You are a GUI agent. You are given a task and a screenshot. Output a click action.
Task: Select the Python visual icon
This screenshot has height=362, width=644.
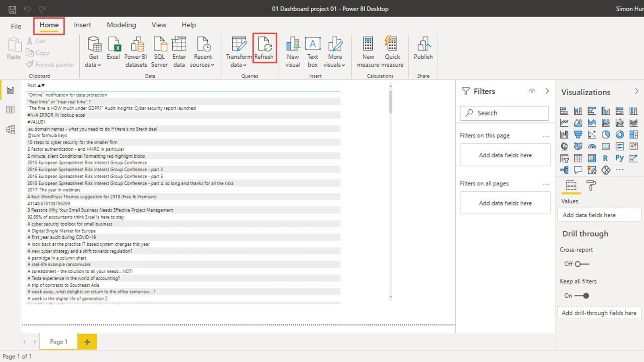(x=619, y=158)
